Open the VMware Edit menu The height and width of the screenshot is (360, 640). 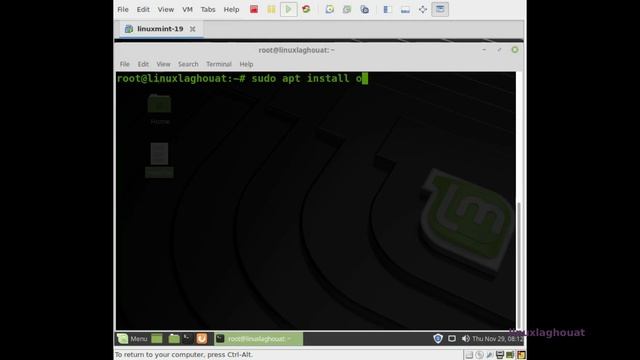pyautogui.click(x=143, y=9)
